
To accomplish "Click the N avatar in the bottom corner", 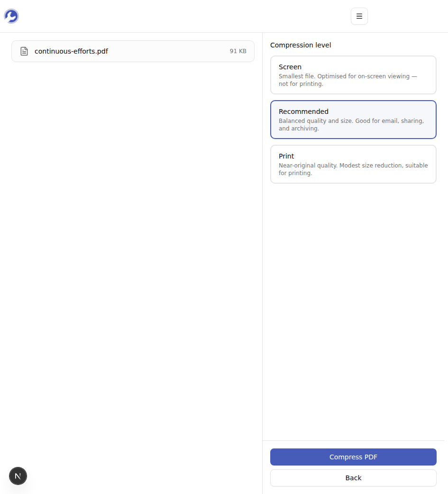I will pos(18,475).
